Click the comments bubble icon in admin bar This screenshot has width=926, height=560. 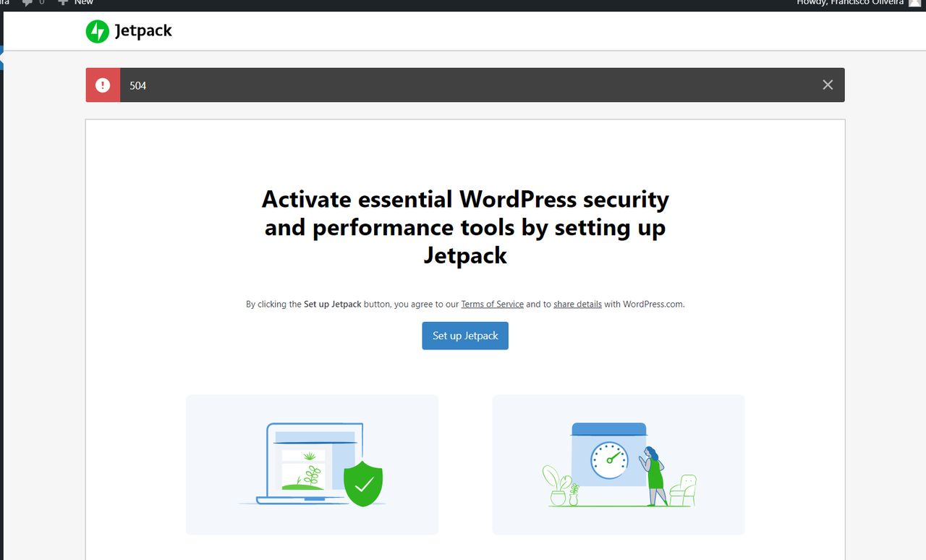coord(27,3)
